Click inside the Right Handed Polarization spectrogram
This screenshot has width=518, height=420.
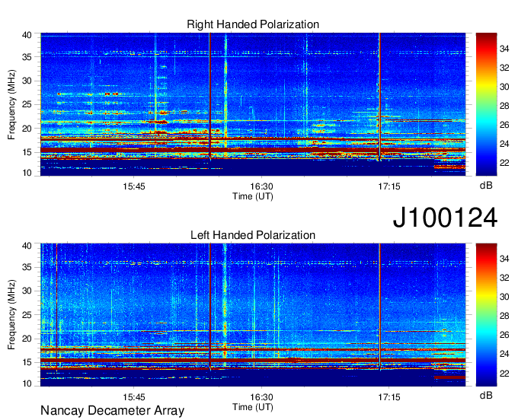(253, 104)
